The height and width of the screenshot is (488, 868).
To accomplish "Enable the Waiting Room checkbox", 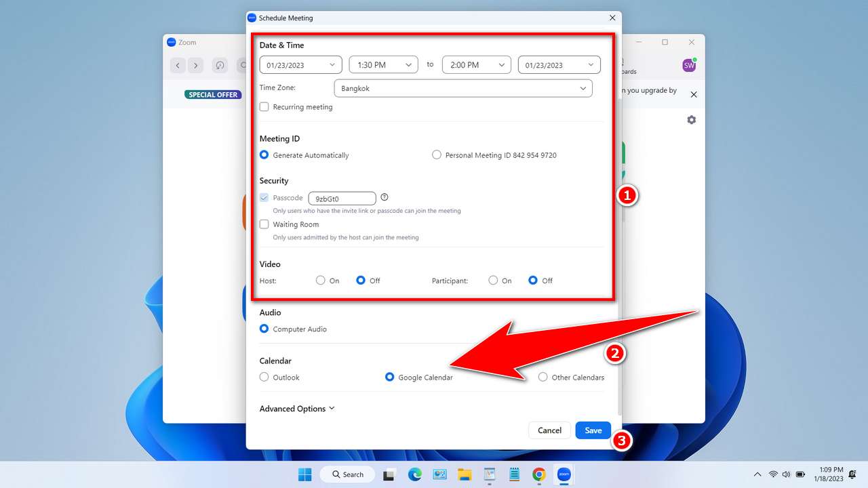I will [264, 224].
